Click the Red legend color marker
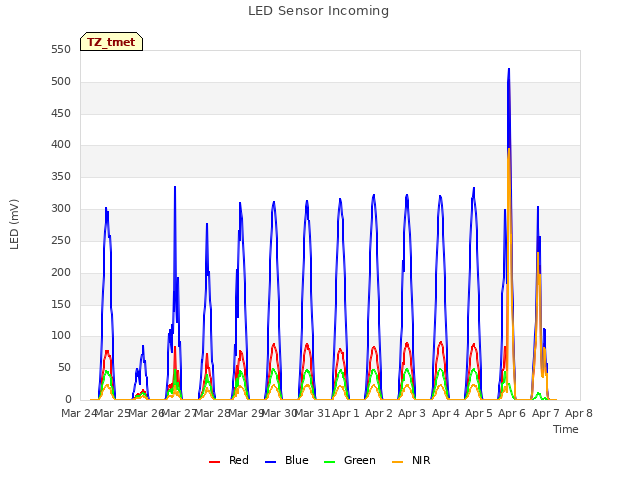 click(214, 462)
